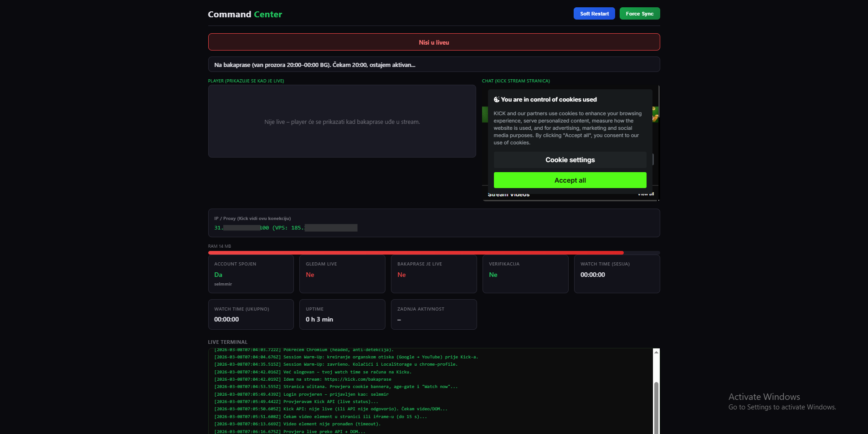The height and width of the screenshot is (434, 868).
Task: Click the kick.com/bakaprase URL in terminal
Action: (x=358, y=379)
